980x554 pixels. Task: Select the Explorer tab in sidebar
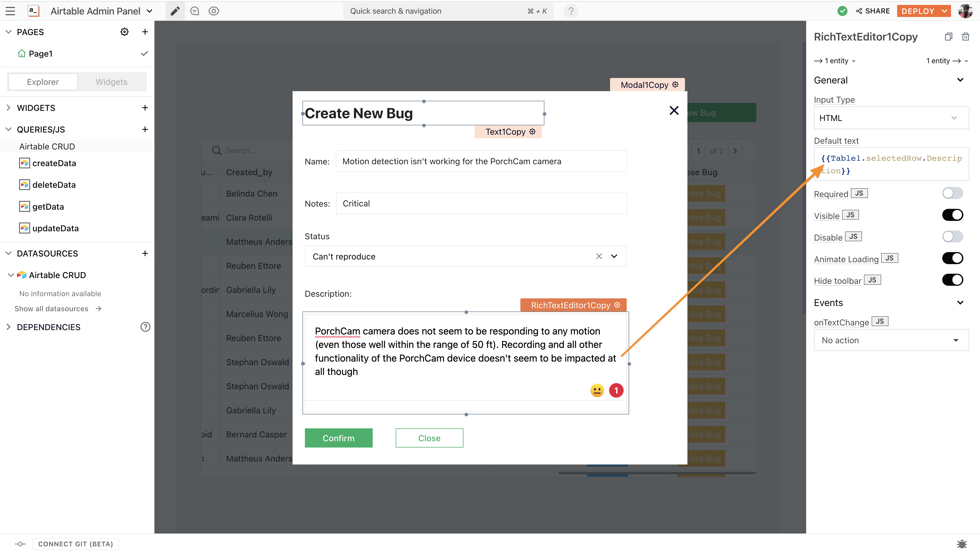click(x=42, y=82)
